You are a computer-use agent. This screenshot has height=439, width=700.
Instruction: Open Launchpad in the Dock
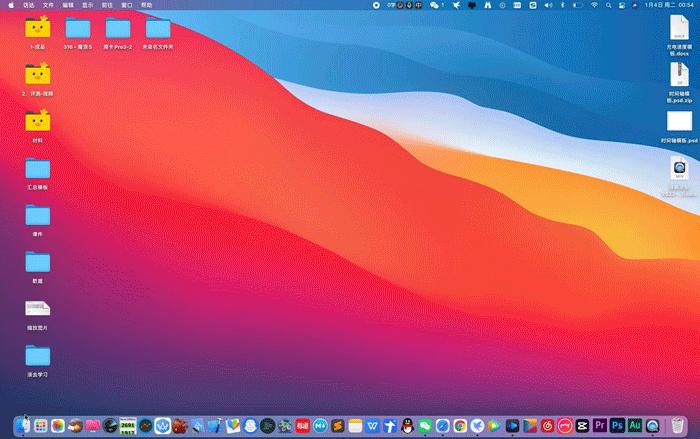[41, 426]
